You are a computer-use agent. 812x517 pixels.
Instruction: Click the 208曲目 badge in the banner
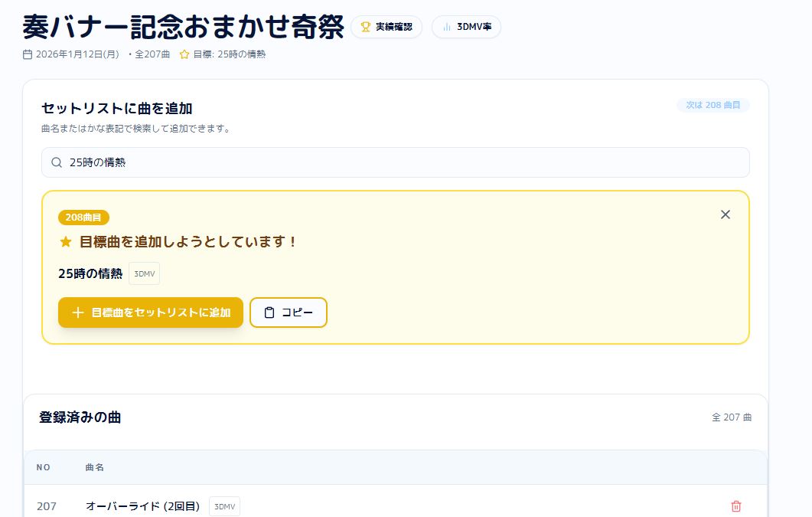pos(83,218)
